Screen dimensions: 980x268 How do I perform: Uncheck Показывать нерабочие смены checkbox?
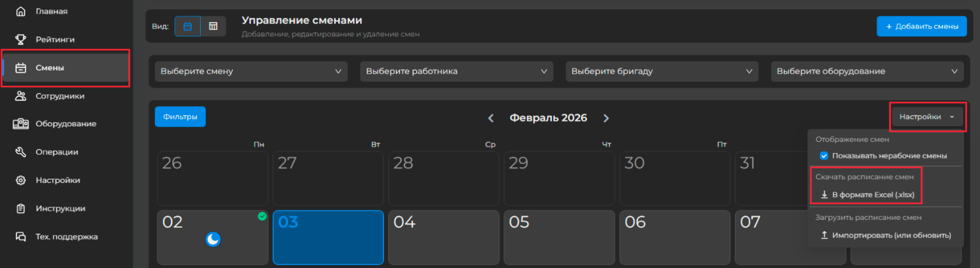tap(824, 156)
